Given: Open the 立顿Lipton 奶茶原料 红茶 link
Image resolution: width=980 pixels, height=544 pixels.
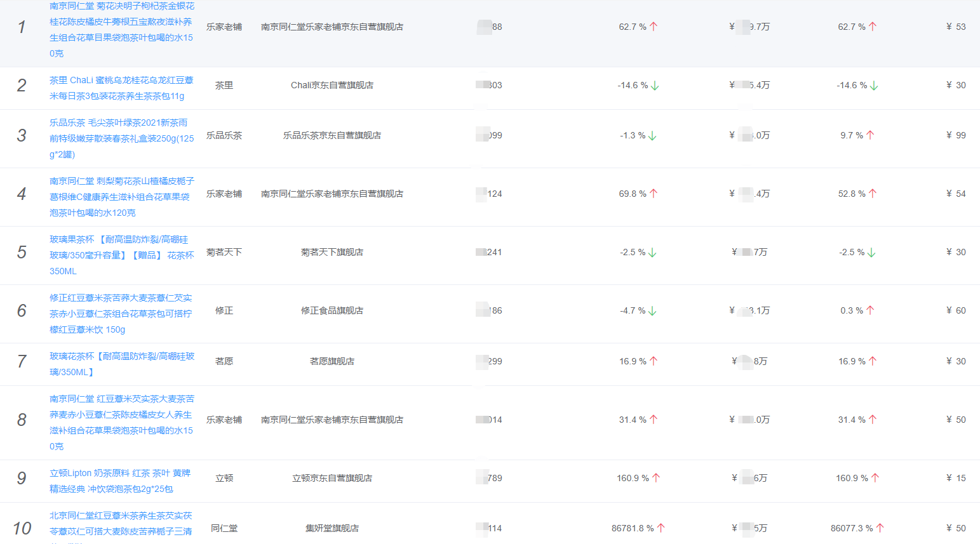Looking at the screenshot, I should coord(120,481).
